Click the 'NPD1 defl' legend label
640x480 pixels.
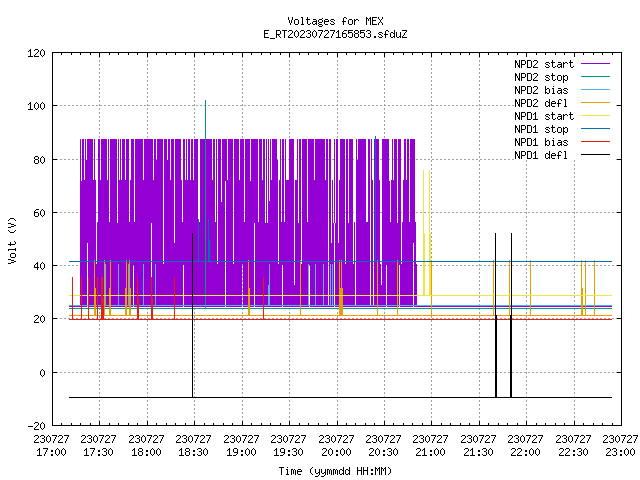[x=541, y=155]
